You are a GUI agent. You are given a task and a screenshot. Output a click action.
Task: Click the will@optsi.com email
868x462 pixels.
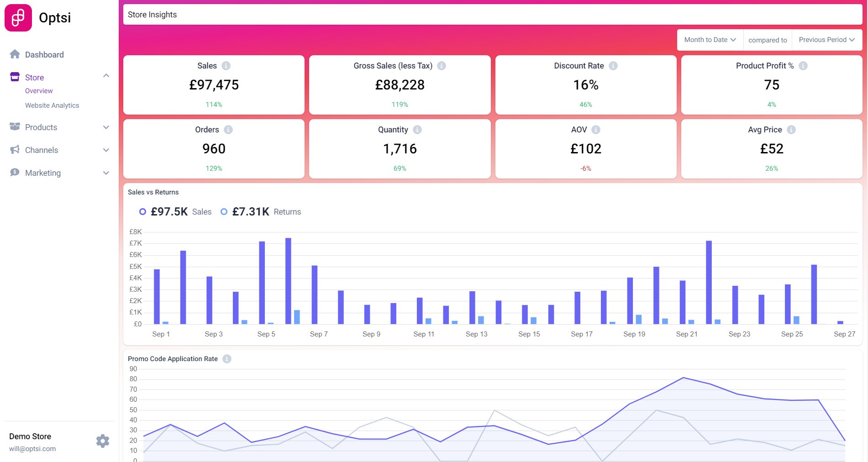click(x=32, y=449)
